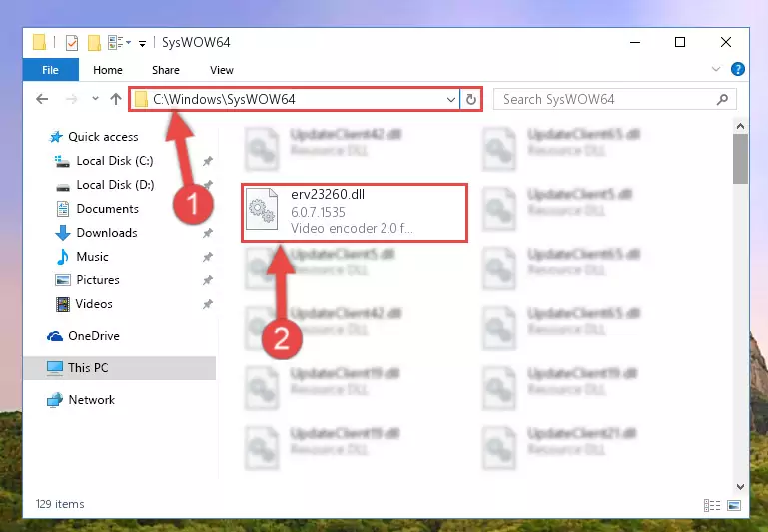Click the New folder quick access icon

(x=94, y=43)
